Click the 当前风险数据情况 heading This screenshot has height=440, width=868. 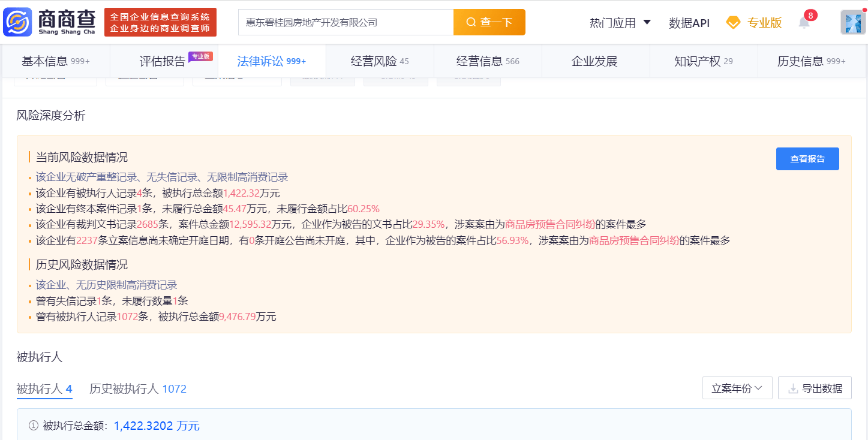pyautogui.click(x=82, y=157)
